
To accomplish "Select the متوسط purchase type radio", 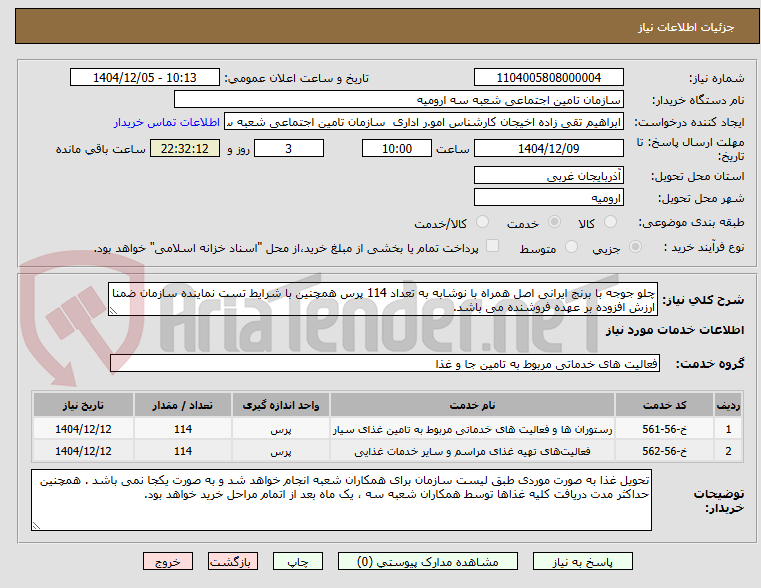I will pos(572,246).
